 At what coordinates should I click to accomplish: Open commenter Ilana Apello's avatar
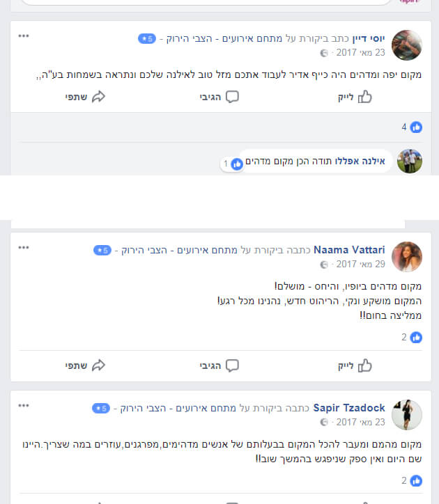(x=410, y=162)
